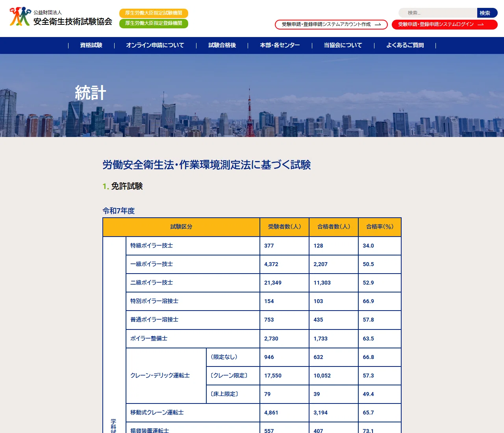
Task: Click the (限定なし) sub-category cell
Action: [233, 357]
